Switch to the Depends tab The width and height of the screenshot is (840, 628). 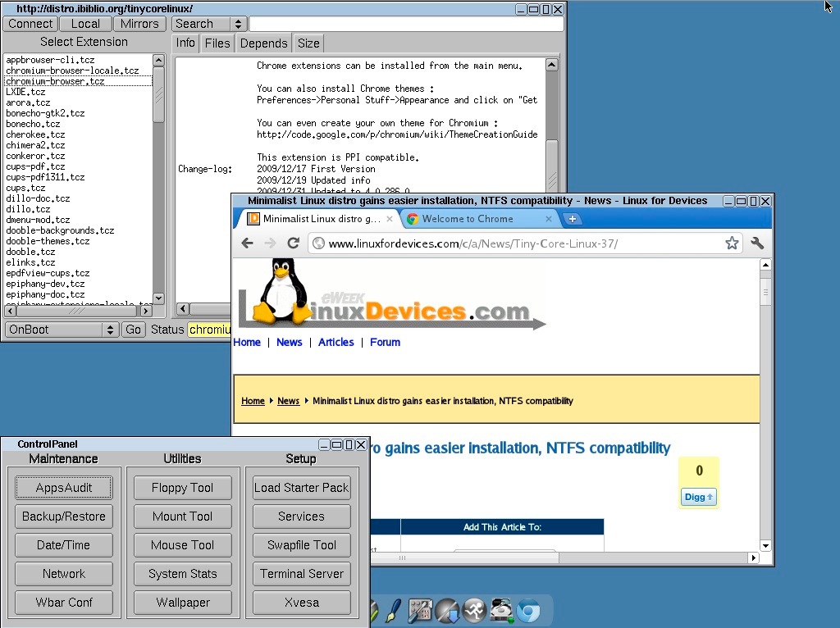pos(263,43)
